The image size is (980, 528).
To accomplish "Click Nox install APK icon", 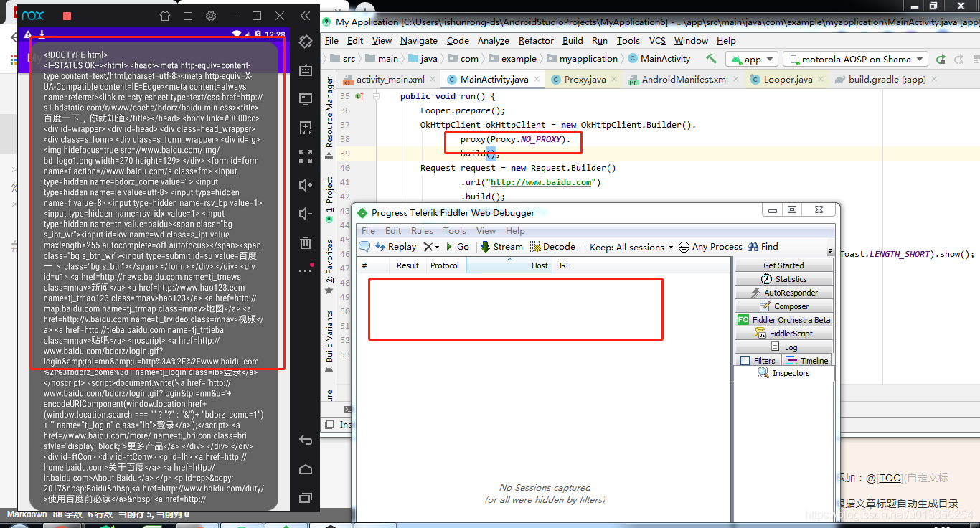I will 305,128.
